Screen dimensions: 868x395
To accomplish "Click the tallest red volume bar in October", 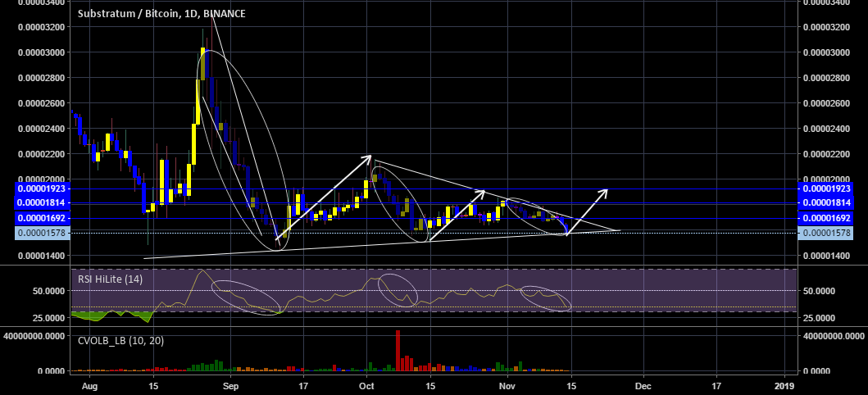I will point(398,350).
